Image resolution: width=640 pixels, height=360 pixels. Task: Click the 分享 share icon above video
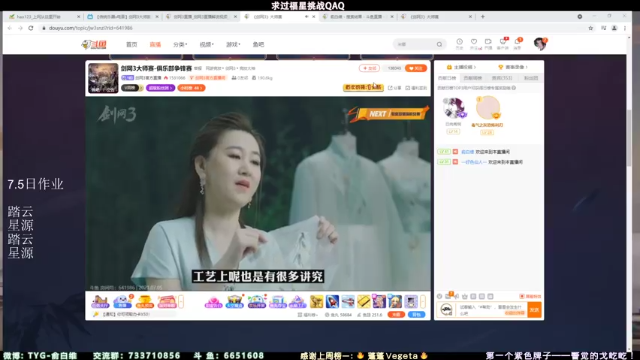pyautogui.click(x=394, y=88)
